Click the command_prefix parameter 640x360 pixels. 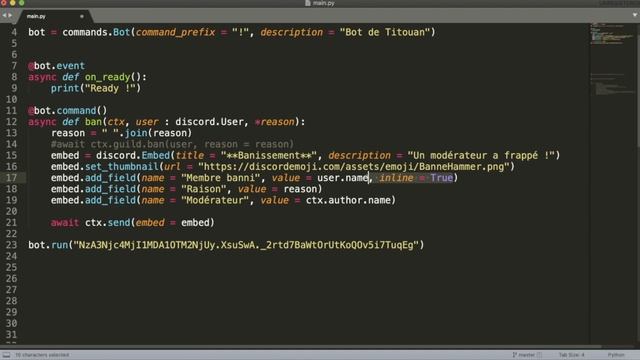click(175, 32)
